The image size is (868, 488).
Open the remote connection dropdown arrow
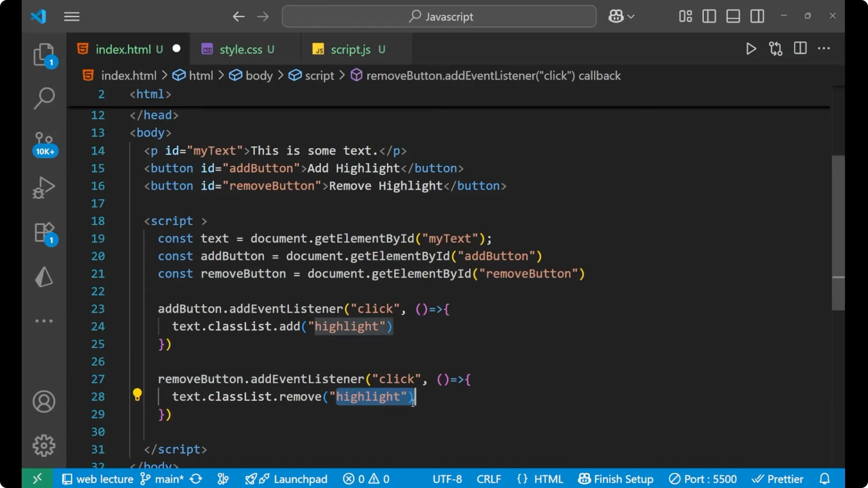632,16
